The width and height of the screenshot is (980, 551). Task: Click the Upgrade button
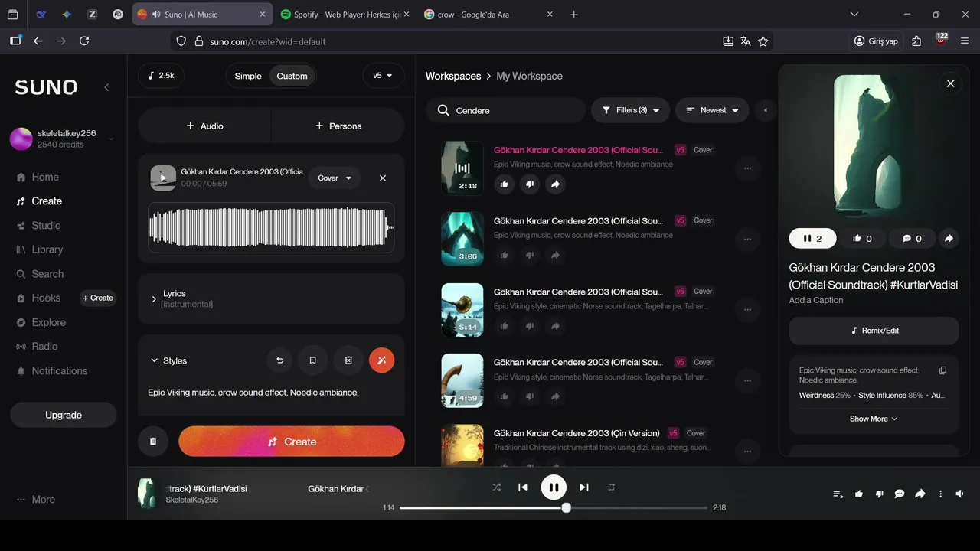click(64, 415)
